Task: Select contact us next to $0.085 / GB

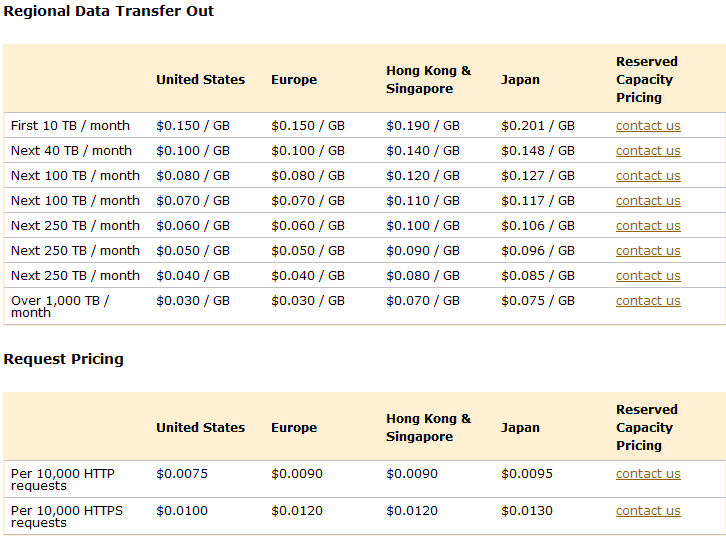Action: coord(648,275)
